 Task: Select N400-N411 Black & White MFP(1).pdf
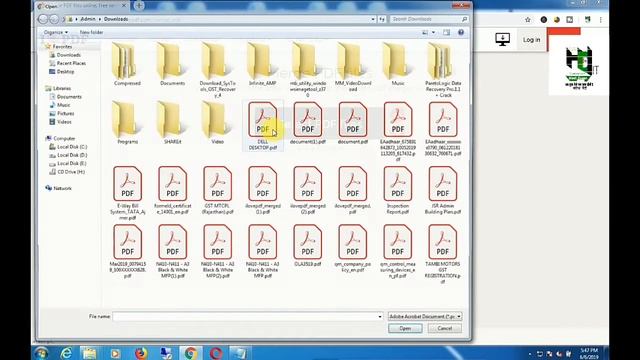coord(172,251)
